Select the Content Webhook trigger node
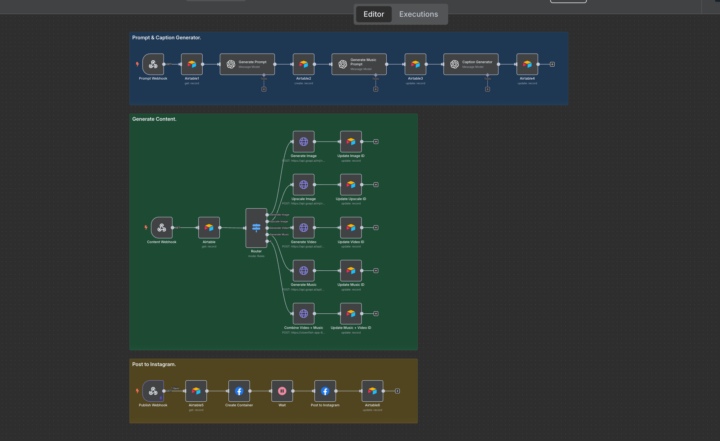This screenshot has height=441, width=720. click(x=162, y=227)
